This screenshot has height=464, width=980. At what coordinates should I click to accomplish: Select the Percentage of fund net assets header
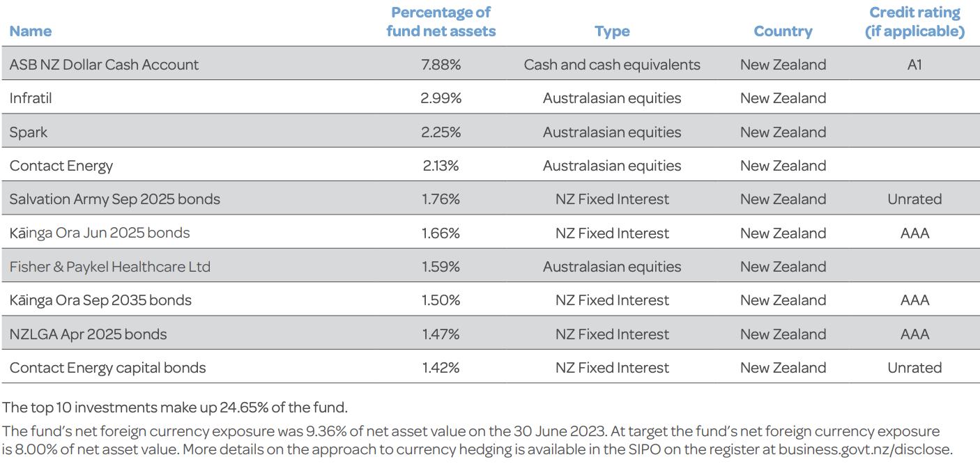pyautogui.click(x=441, y=22)
